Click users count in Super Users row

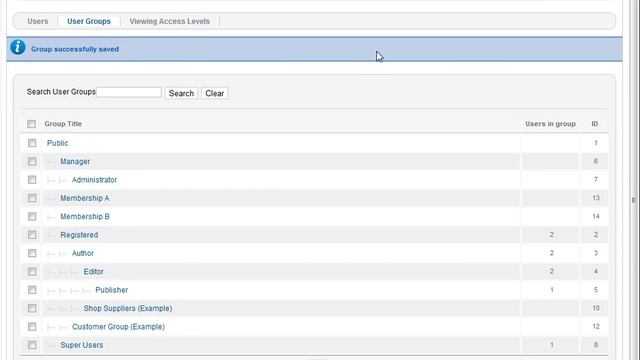click(x=551, y=345)
